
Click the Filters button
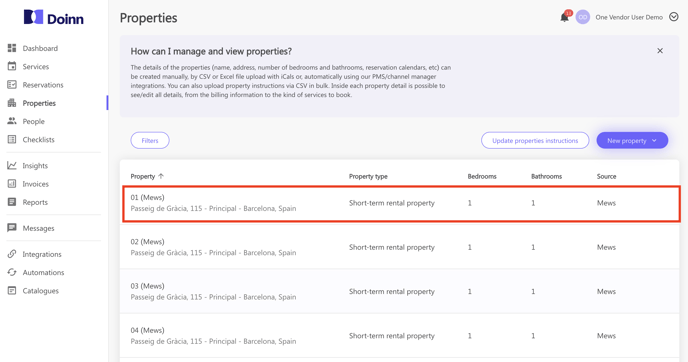click(150, 140)
